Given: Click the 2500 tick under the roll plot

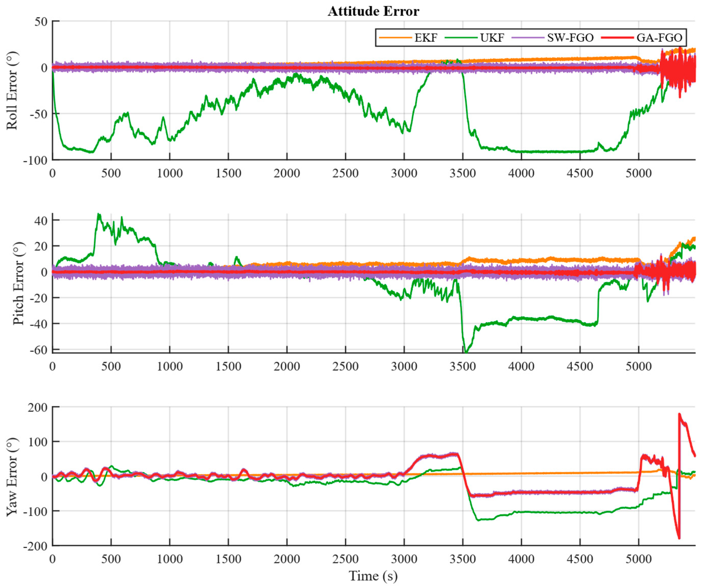Looking at the screenshot, I should (x=345, y=174).
